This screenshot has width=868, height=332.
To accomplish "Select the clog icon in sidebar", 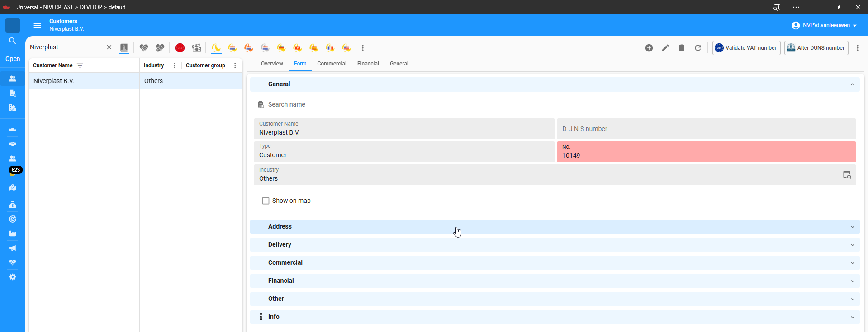I will pyautogui.click(x=13, y=130).
